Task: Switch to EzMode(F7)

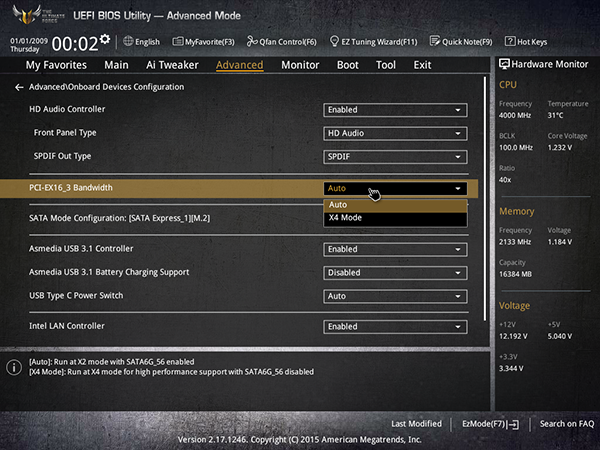Action: [490, 424]
